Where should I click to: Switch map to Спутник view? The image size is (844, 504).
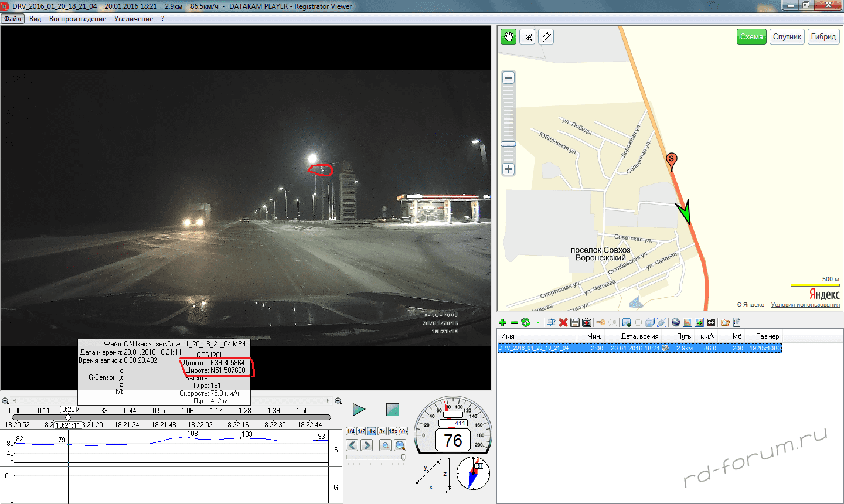pyautogui.click(x=787, y=37)
